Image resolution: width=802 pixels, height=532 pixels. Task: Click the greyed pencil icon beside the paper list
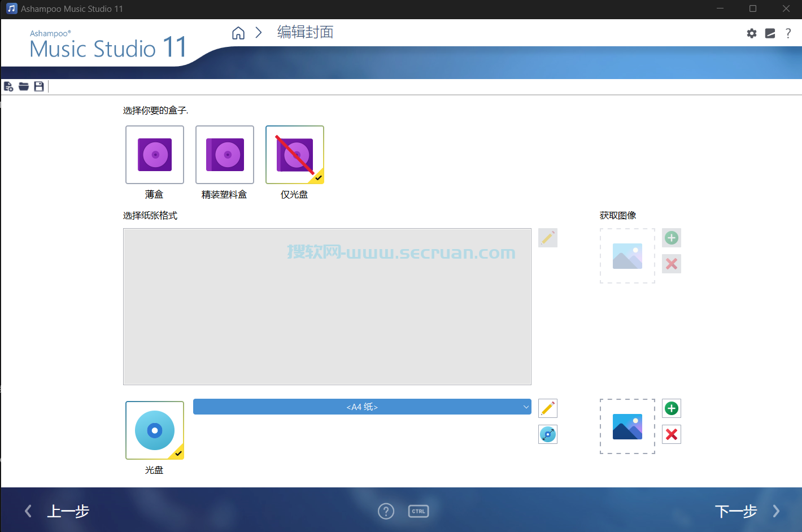(x=548, y=238)
